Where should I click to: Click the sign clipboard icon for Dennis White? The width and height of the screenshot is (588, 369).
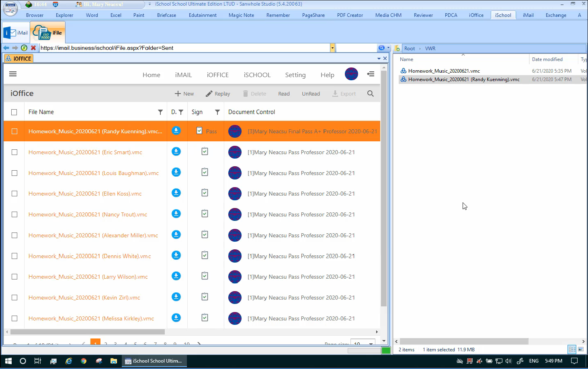tap(205, 255)
